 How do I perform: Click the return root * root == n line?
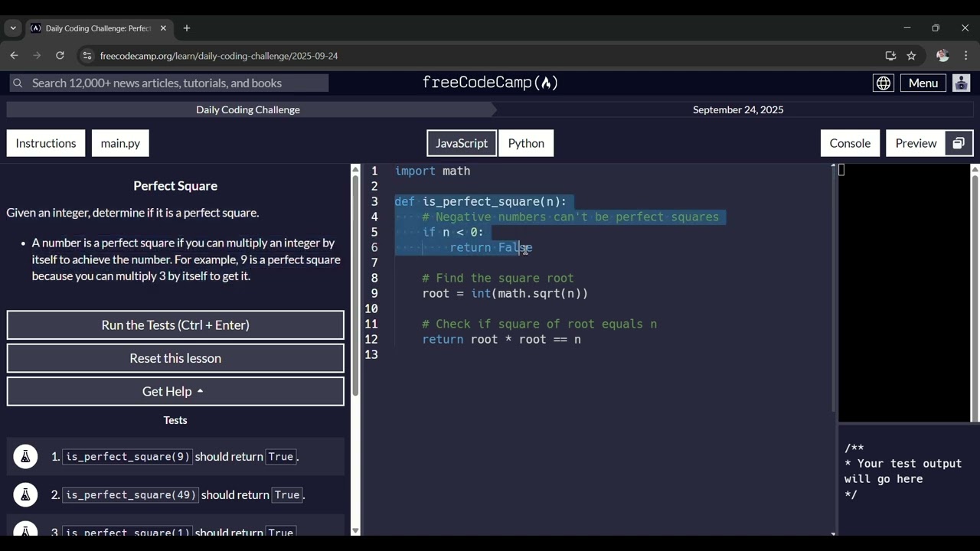pos(501,339)
